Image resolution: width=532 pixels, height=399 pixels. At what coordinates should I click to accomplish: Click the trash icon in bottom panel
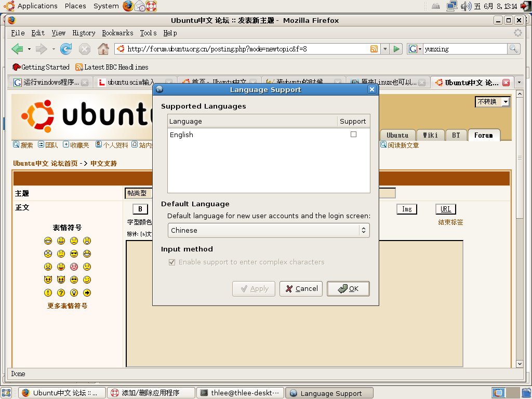(526, 393)
